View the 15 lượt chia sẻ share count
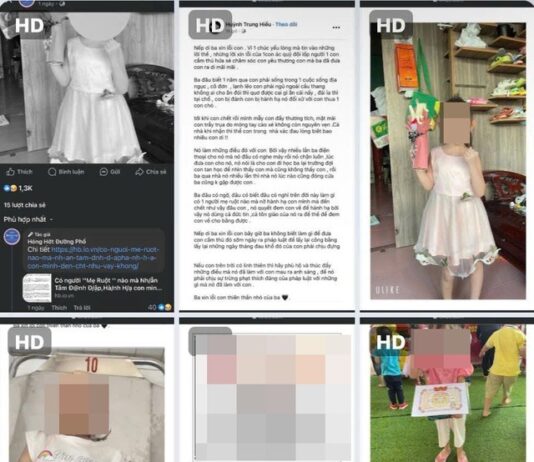534x462 pixels. pyautogui.click(x=25, y=205)
